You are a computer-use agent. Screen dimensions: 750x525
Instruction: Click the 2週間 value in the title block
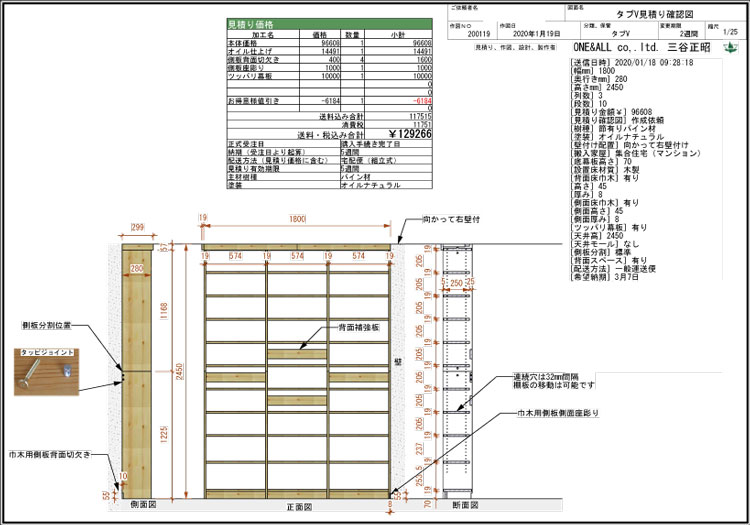pos(689,34)
